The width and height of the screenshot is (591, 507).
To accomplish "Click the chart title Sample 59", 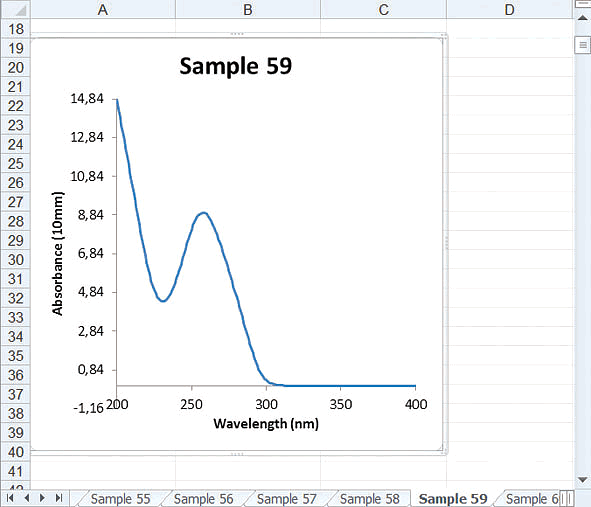I will tap(236, 66).
